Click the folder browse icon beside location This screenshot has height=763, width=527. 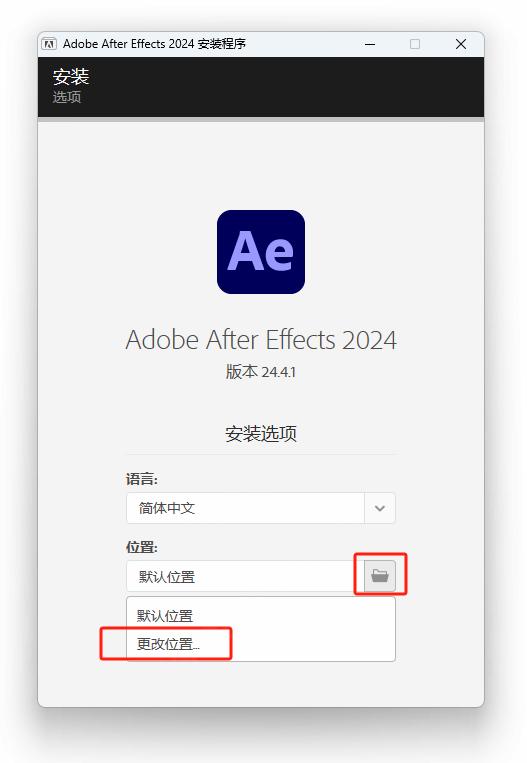[380, 576]
